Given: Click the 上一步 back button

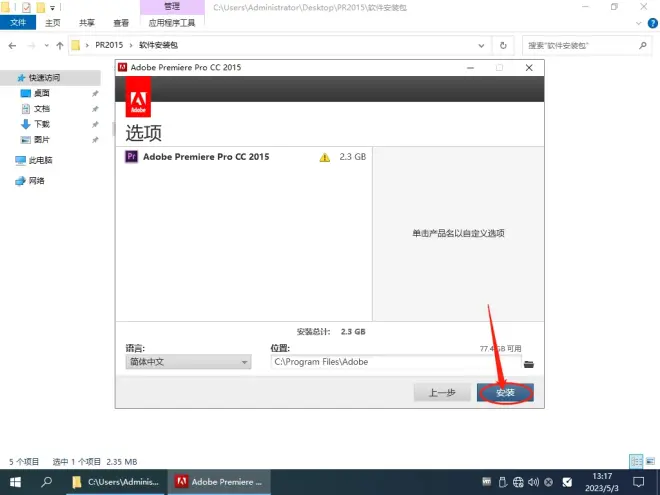Looking at the screenshot, I should point(442,393).
